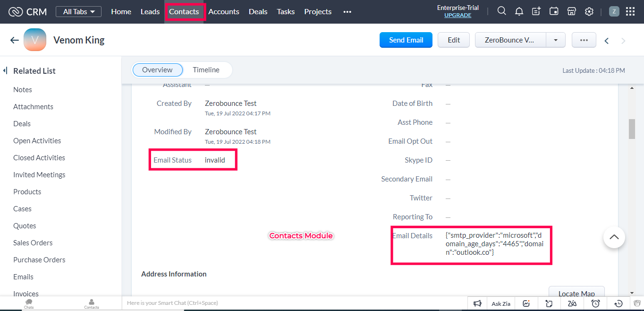The image size is (644, 311).
Task: Click the scrollbar up arrow
Action: (632, 88)
